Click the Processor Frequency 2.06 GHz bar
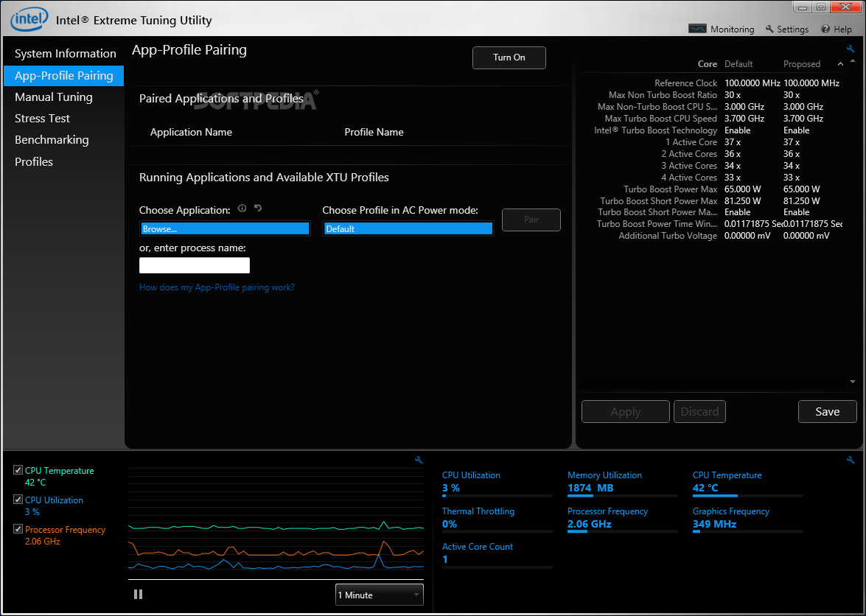866x616 pixels. pyautogui.click(x=623, y=531)
